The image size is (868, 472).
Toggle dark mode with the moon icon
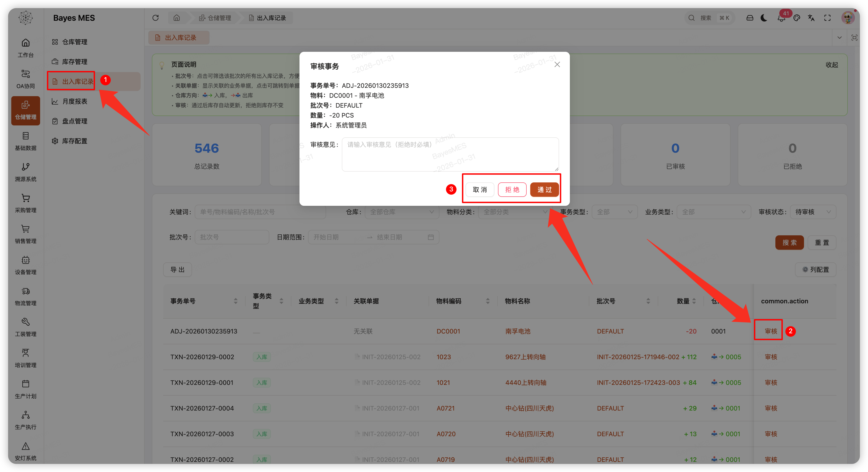point(763,18)
